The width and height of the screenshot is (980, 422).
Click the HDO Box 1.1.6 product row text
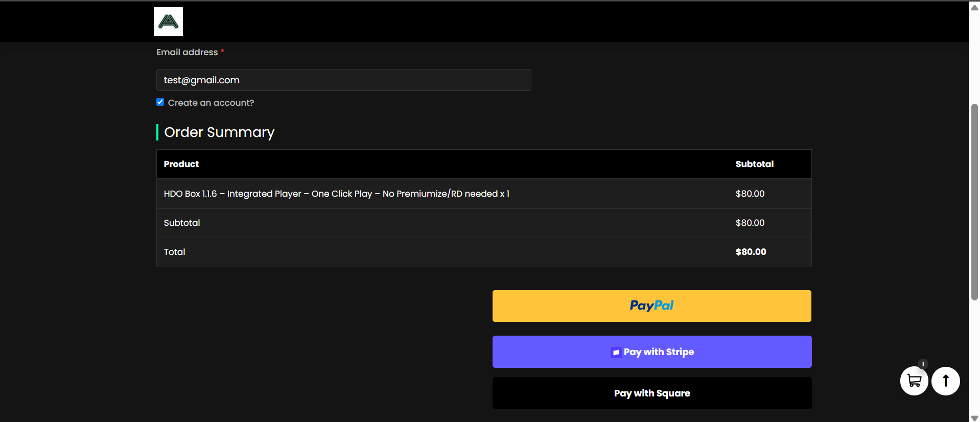pos(336,194)
